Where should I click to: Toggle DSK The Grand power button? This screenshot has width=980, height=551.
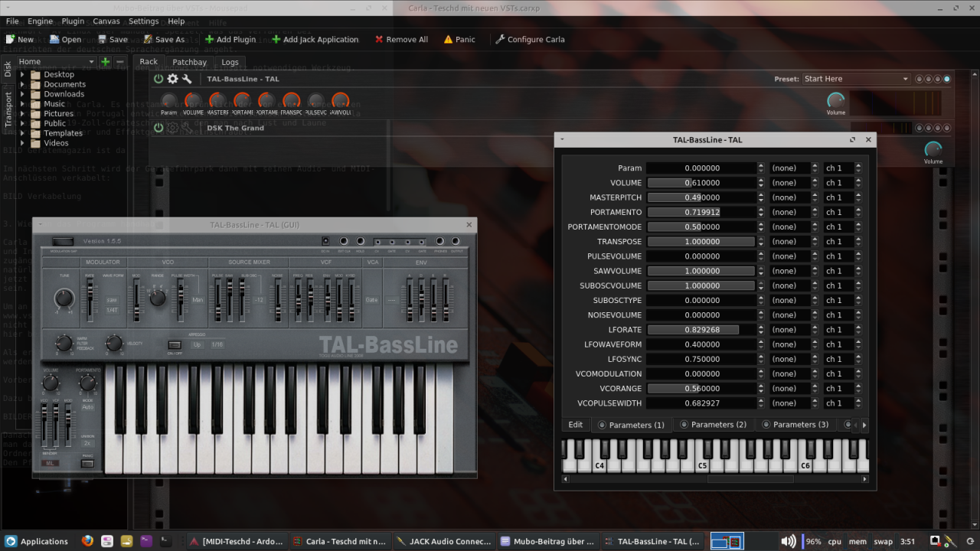(x=158, y=128)
